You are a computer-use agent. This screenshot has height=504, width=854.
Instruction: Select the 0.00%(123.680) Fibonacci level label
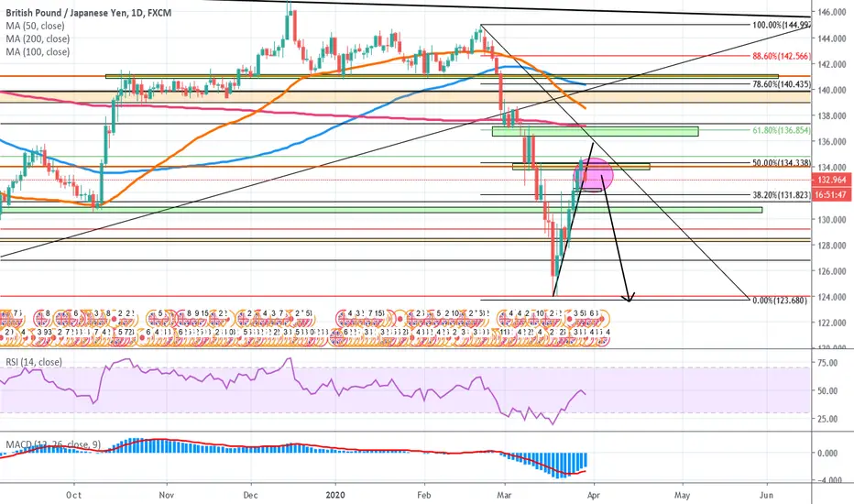click(780, 301)
